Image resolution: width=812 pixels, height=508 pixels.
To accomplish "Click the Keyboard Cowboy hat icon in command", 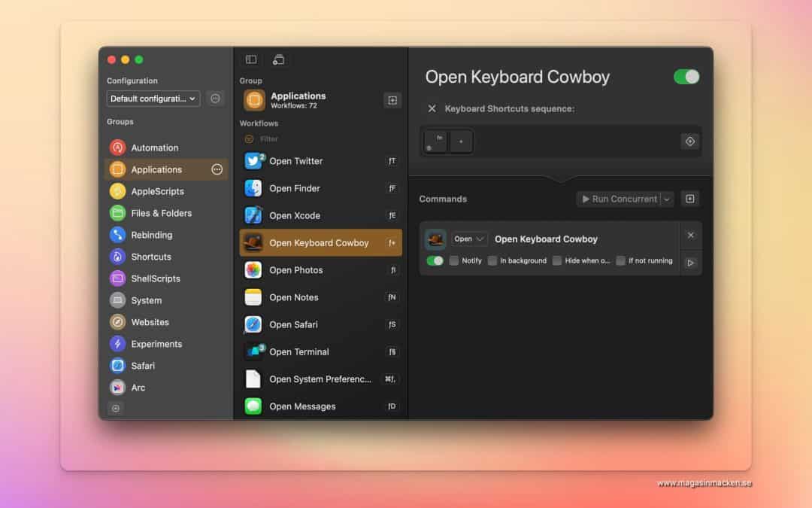I will point(435,239).
